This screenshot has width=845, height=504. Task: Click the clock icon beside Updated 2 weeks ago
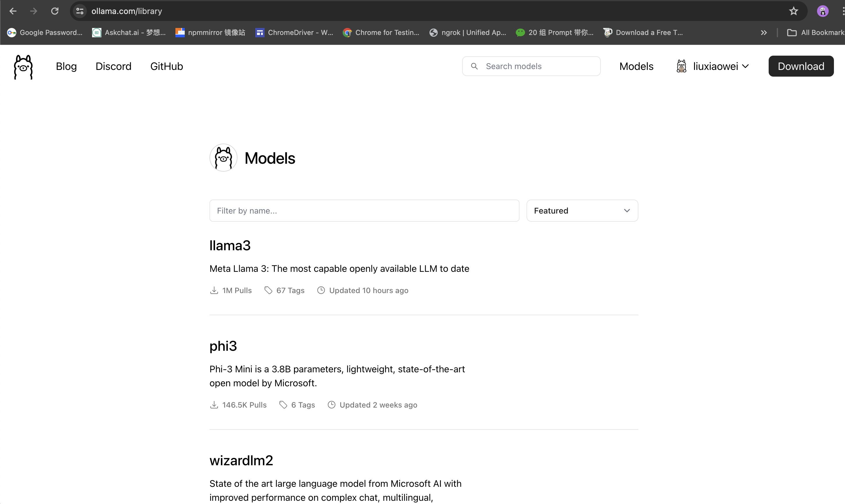[332, 405]
